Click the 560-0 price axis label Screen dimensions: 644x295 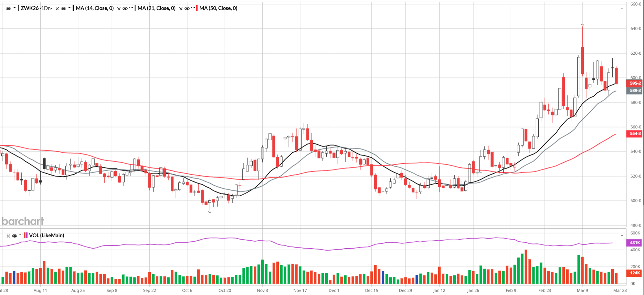[x=636, y=127]
